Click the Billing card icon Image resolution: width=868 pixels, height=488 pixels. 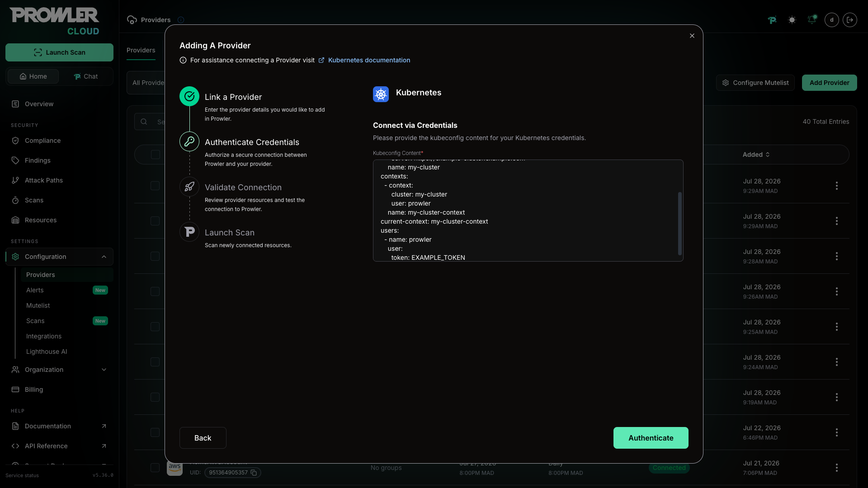click(x=15, y=389)
